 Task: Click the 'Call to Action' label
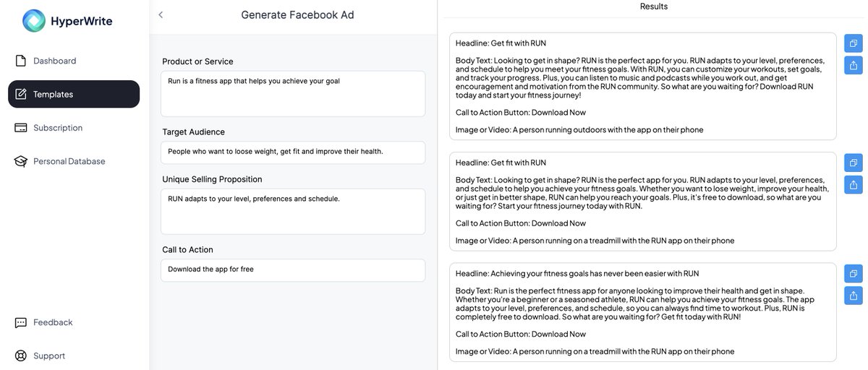(x=187, y=250)
